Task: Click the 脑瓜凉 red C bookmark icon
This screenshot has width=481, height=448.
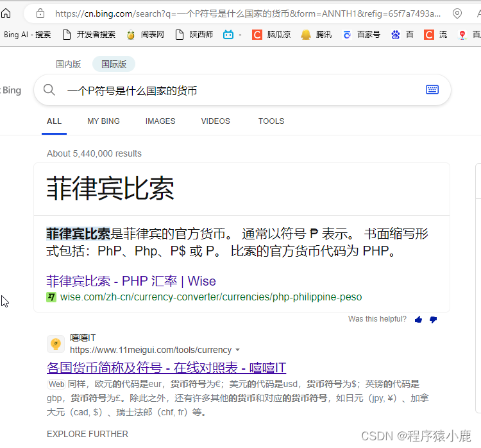Action: (257, 35)
